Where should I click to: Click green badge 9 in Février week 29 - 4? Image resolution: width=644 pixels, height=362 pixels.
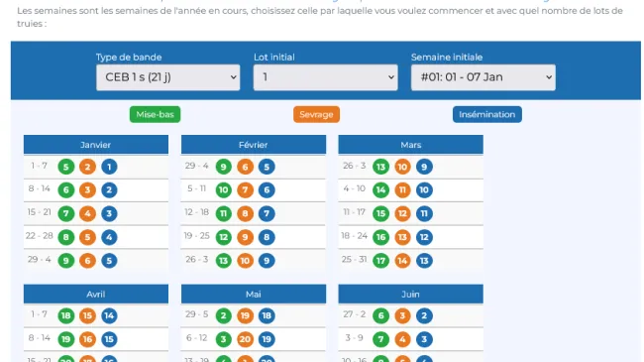click(x=224, y=167)
